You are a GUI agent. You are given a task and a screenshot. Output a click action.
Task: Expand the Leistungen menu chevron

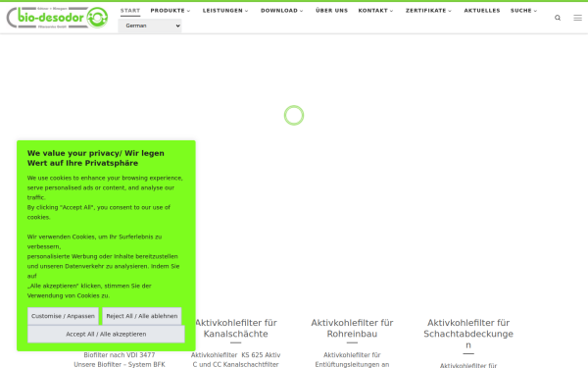pyautogui.click(x=246, y=11)
